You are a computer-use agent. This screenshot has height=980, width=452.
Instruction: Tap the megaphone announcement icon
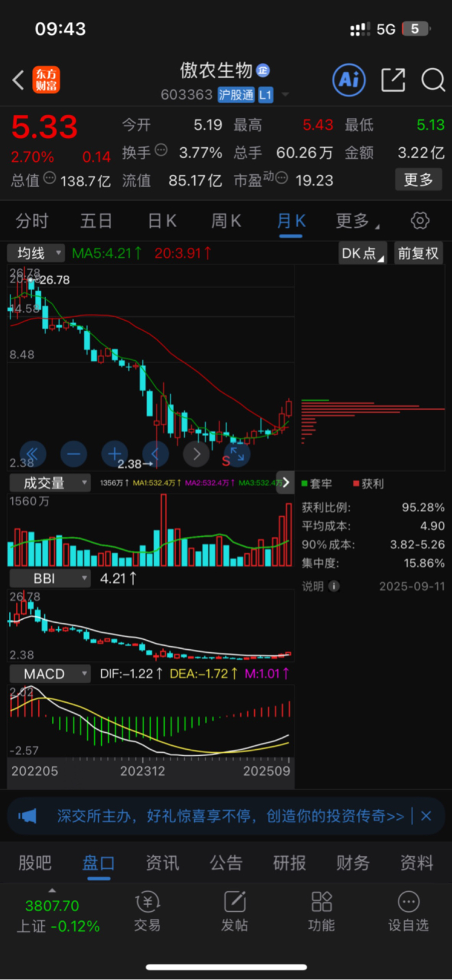(27, 816)
